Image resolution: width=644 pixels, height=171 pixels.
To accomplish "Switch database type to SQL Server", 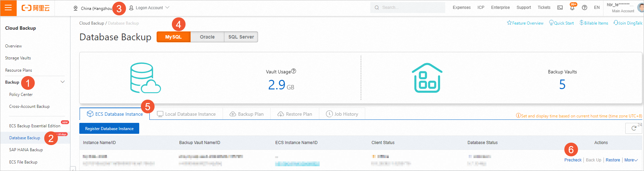I will pos(241,37).
